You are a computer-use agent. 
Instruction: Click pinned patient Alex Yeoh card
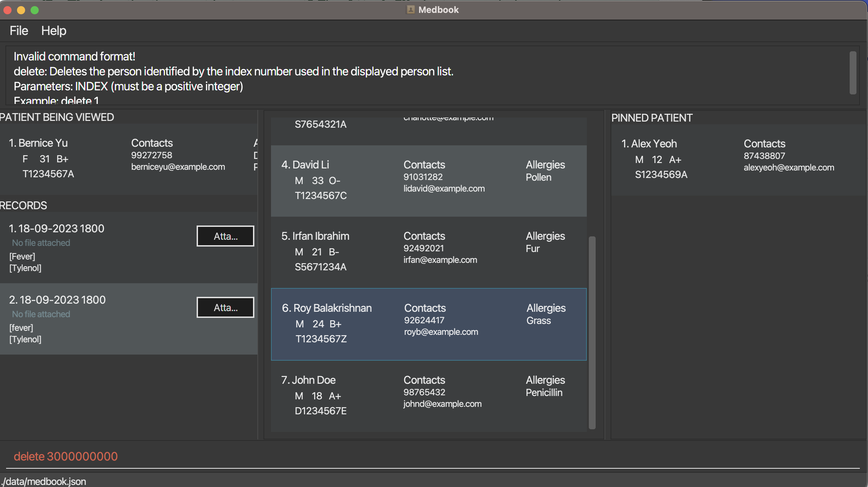point(737,160)
